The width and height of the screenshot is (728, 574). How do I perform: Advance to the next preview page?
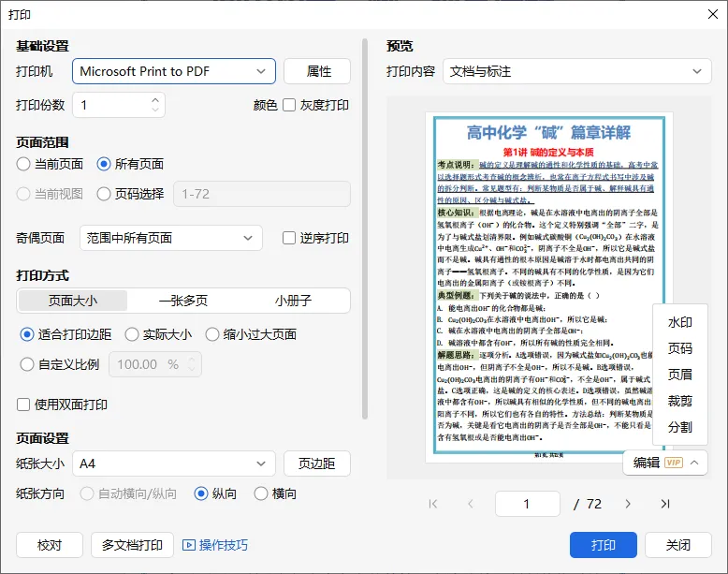pos(628,504)
